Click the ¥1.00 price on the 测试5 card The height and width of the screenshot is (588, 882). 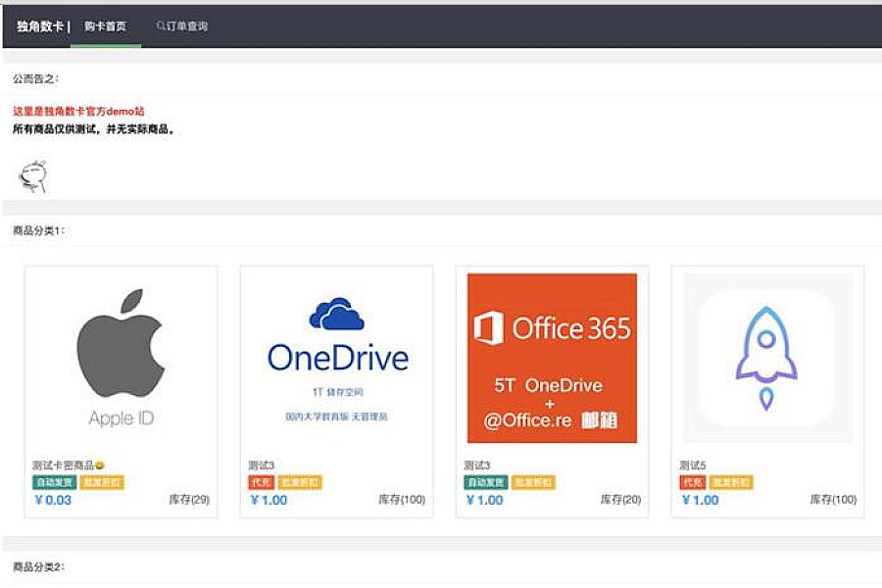[x=700, y=500]
